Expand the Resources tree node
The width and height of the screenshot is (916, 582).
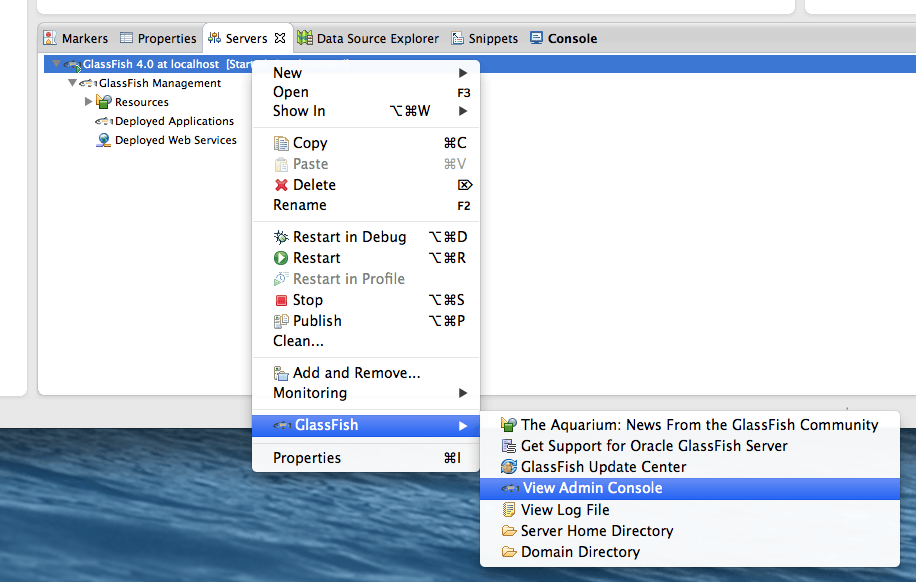point(88,102)
